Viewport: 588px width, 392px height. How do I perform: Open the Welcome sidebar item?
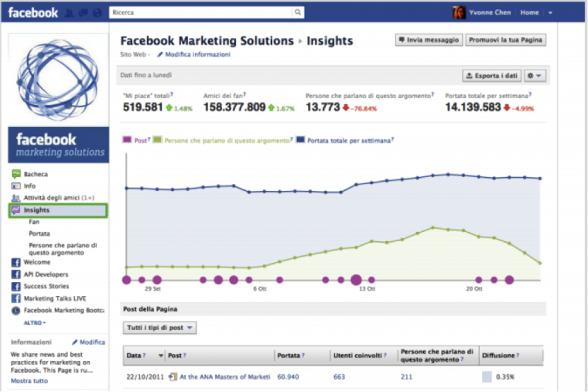36,262
